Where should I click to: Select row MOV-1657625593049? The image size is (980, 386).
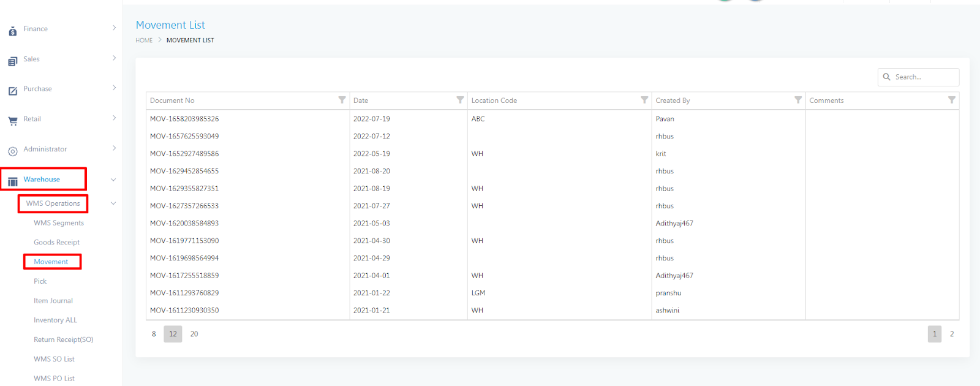coord(552,136)
